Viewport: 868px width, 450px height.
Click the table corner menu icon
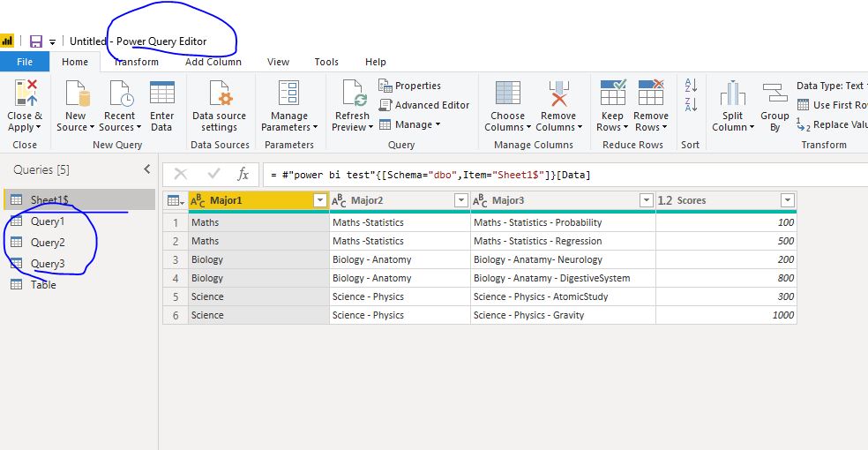coord(176,200)
